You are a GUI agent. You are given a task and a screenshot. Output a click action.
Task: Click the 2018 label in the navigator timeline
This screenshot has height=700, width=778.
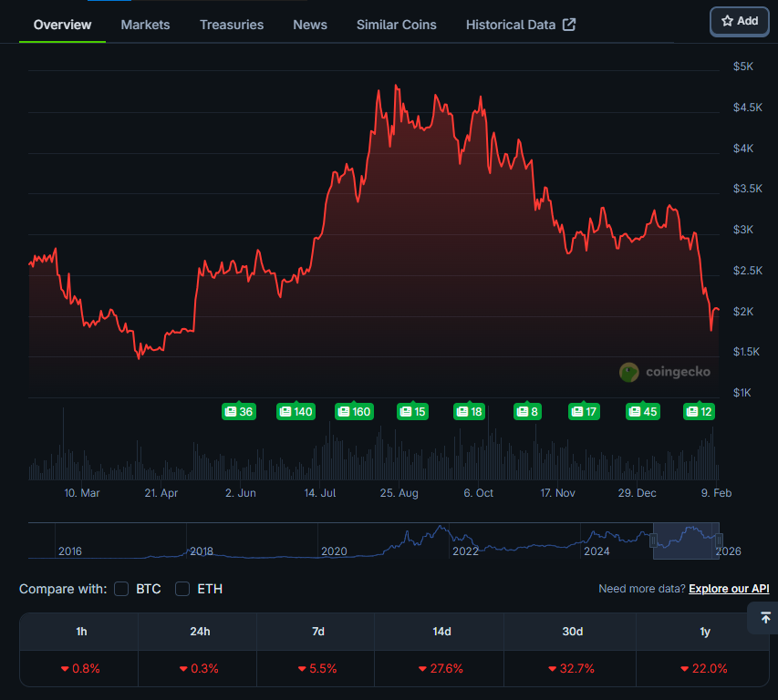point(202,551)
